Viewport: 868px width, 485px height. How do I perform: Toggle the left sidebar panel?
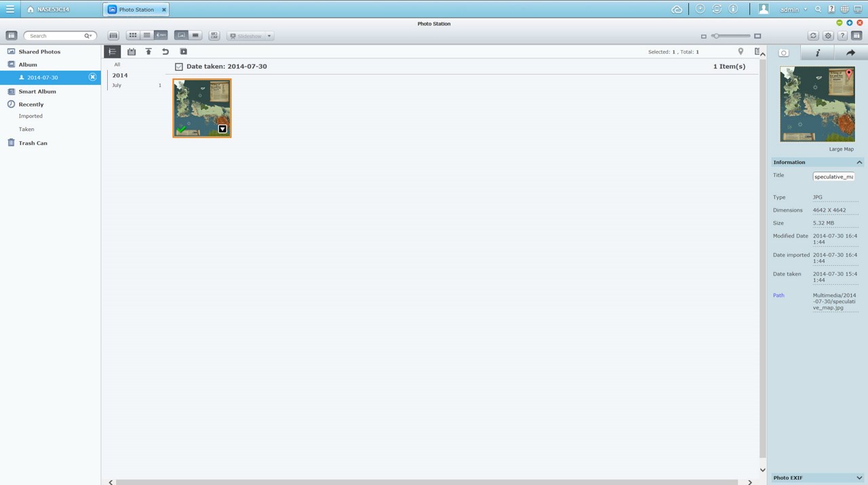tap(12, 35)
